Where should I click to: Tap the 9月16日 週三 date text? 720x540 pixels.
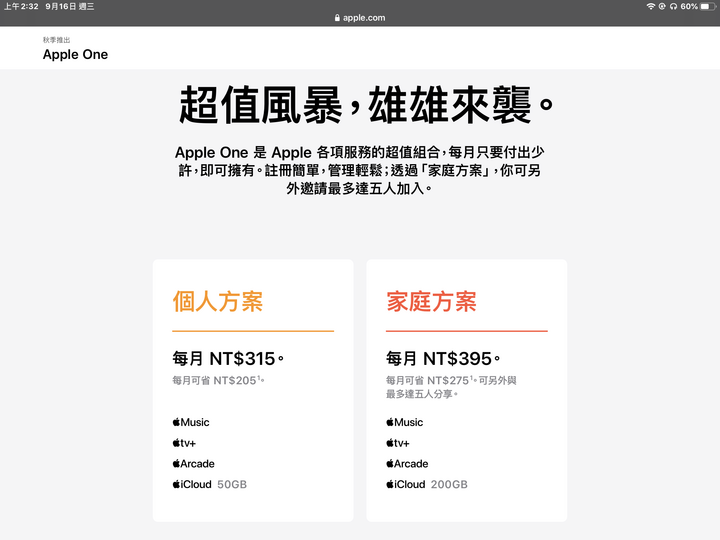[70, 6]
